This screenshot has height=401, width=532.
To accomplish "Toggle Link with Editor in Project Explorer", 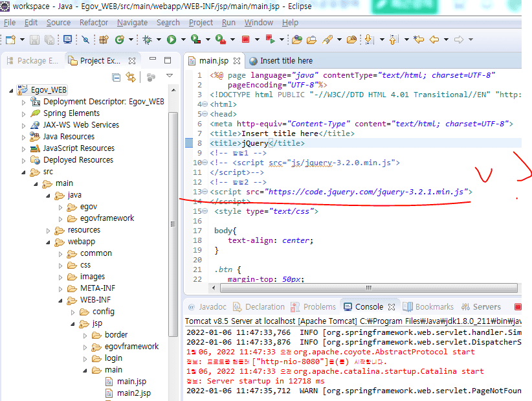I will coord(131,77).
